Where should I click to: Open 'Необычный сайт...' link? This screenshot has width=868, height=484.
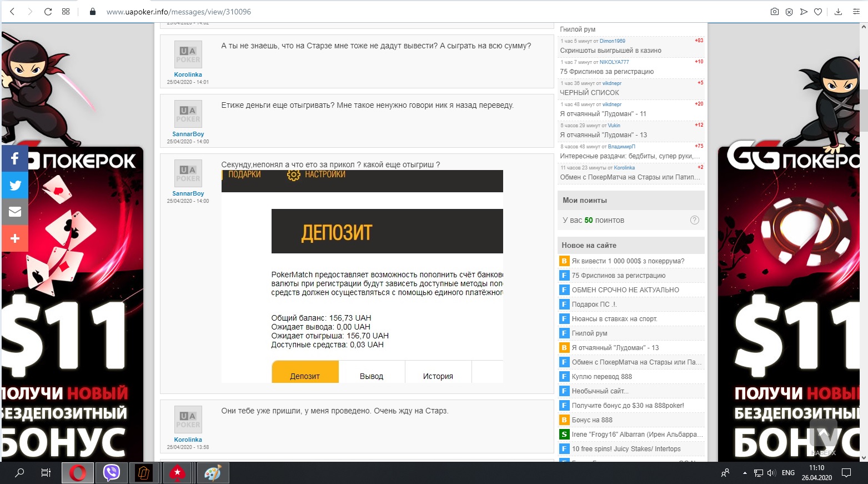[x=599, y=391]
